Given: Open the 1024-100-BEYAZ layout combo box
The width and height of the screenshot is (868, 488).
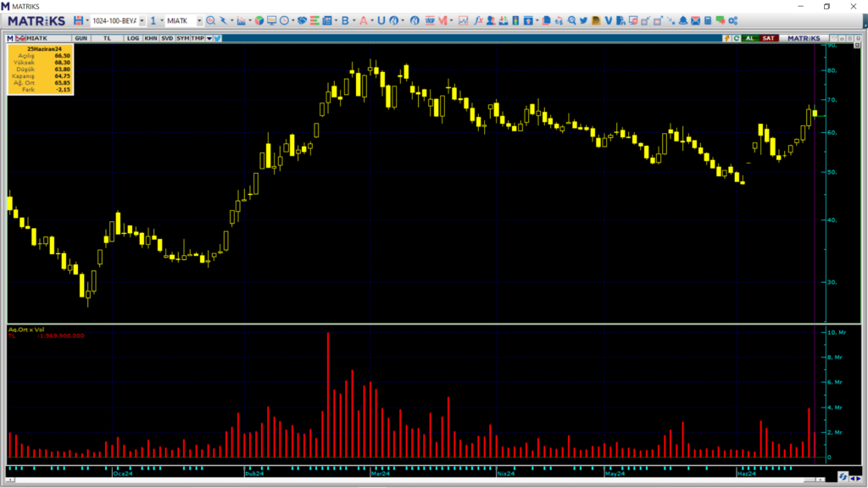Looking at the screenshot, I should [x=117, y=21].
